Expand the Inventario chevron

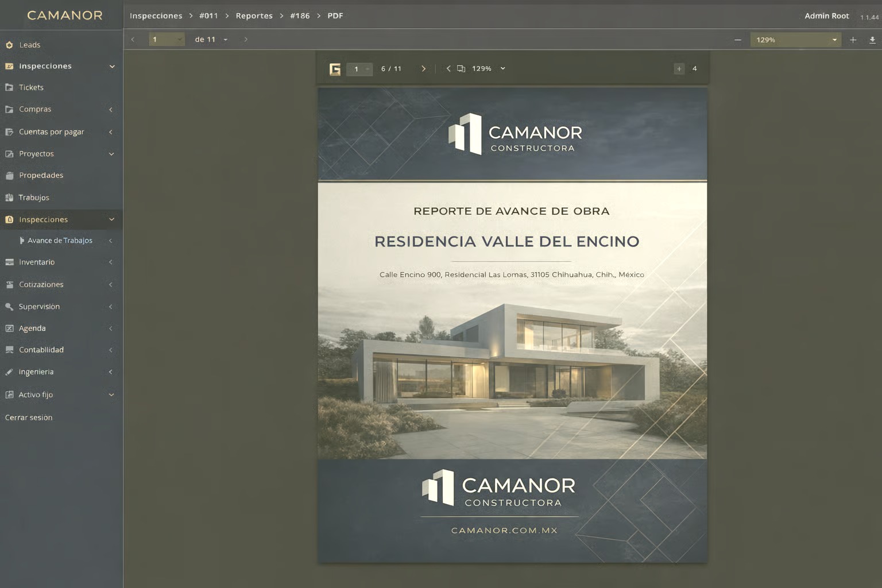click(111, 262)
